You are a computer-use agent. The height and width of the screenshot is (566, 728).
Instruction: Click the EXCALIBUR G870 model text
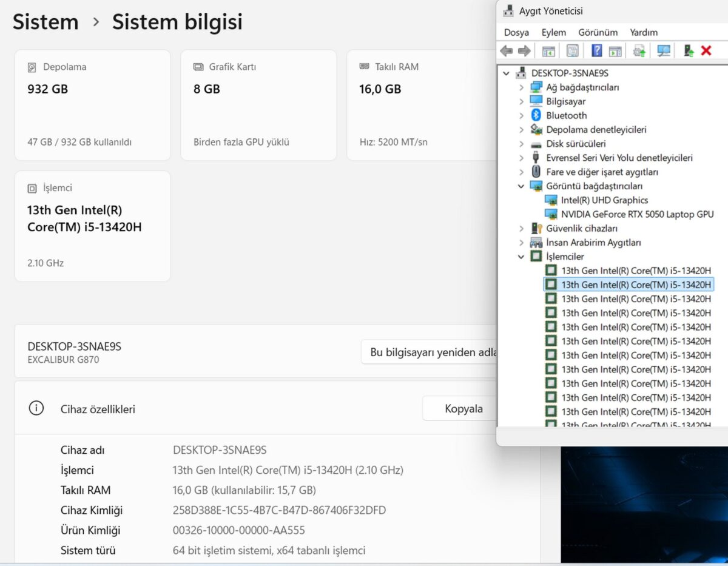point(63,360)
